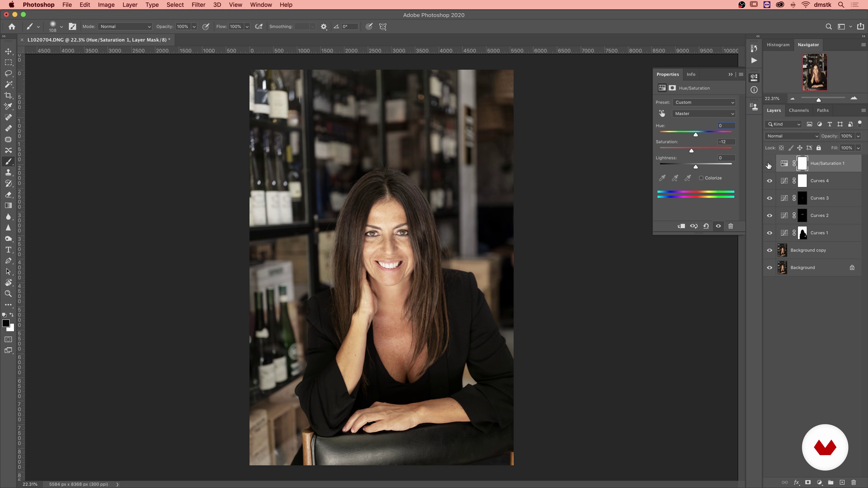
Task: Switch to the Channels tab
Action: click(x=799, y=110)
